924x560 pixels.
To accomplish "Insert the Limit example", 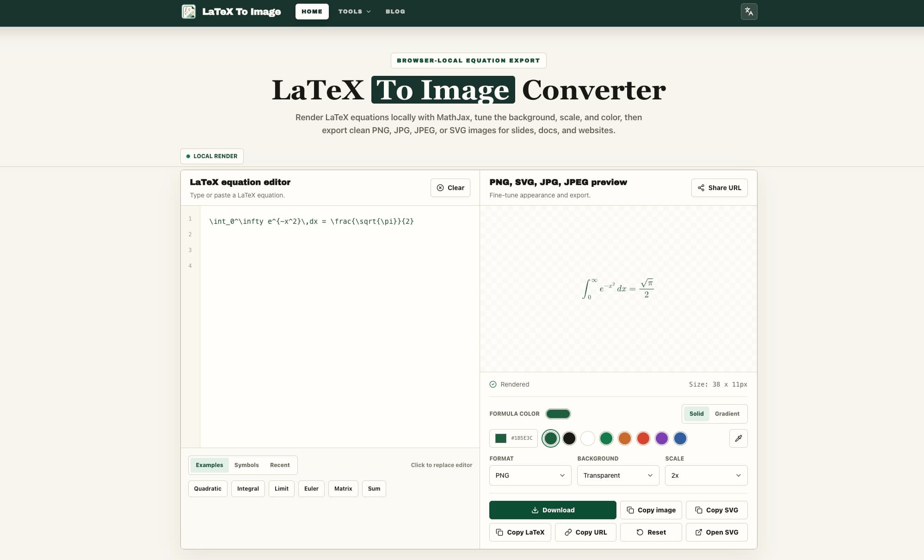I will pyautogui.click(x=281, y=489).
